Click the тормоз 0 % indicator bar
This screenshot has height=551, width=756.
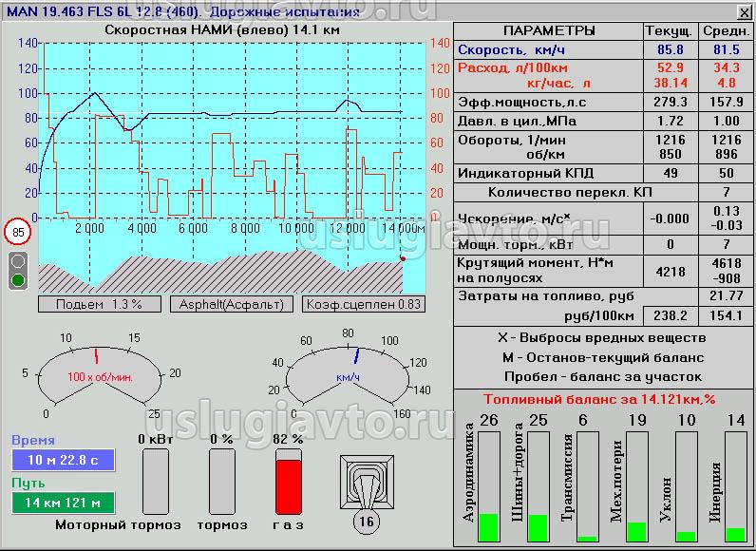point(221,480)
